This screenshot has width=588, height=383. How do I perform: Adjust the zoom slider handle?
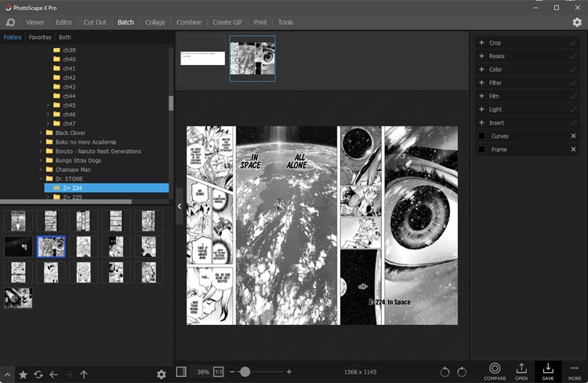245,372
